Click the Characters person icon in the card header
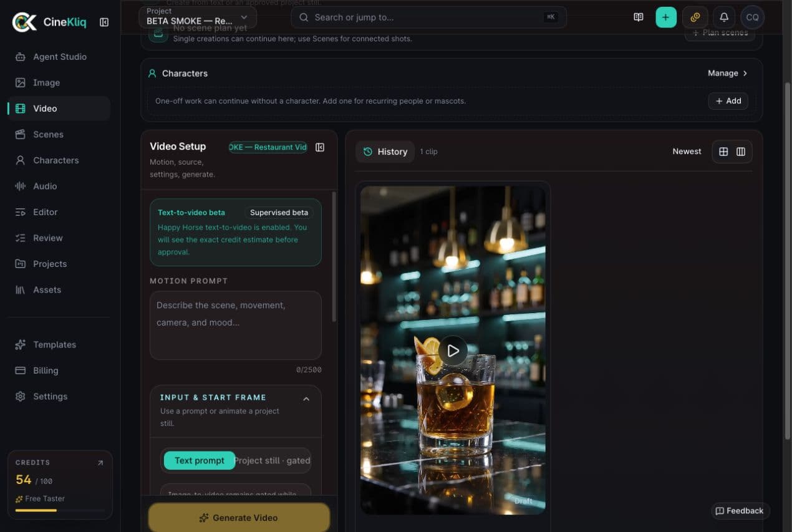The height and width of the screenshot is (532, 792). coord(152,74)
